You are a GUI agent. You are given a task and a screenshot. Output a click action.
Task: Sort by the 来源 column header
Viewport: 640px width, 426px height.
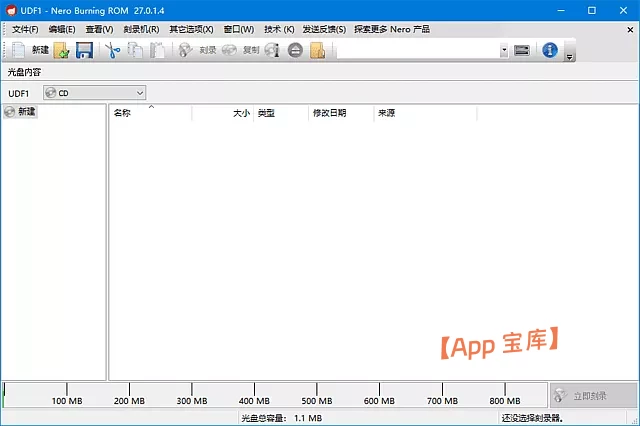(425, 113)
